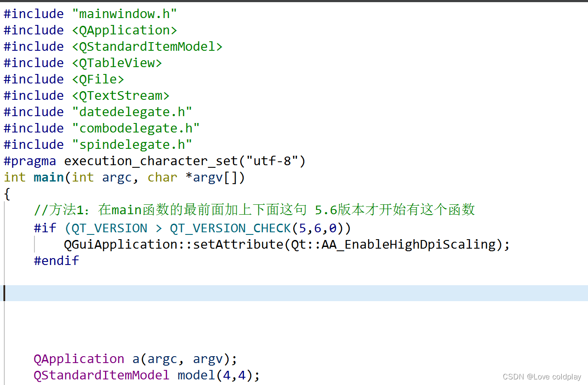Click the highlighted empty line below #endif
The height and width of the screenshot is (385, 588).
point(172,293)
